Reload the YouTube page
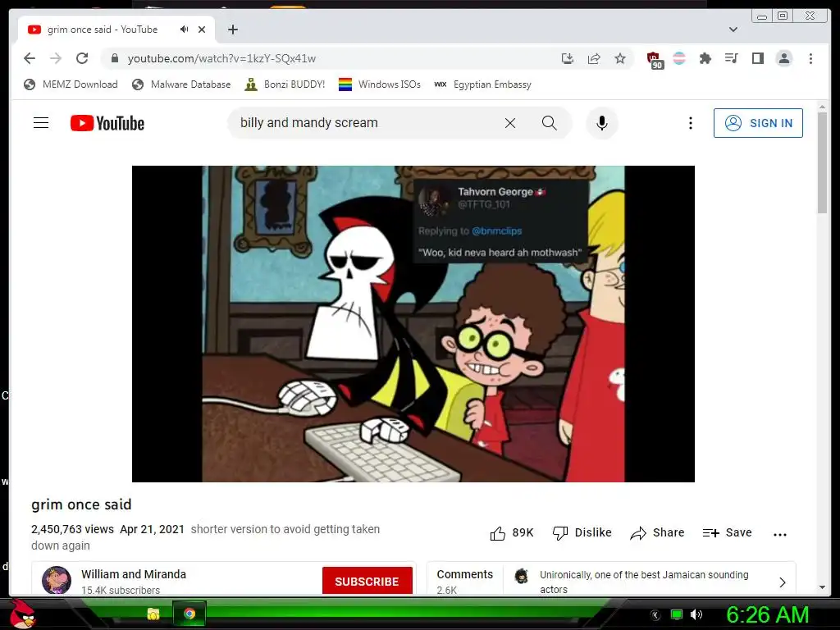The image size is (840, 630). [82, 58]
